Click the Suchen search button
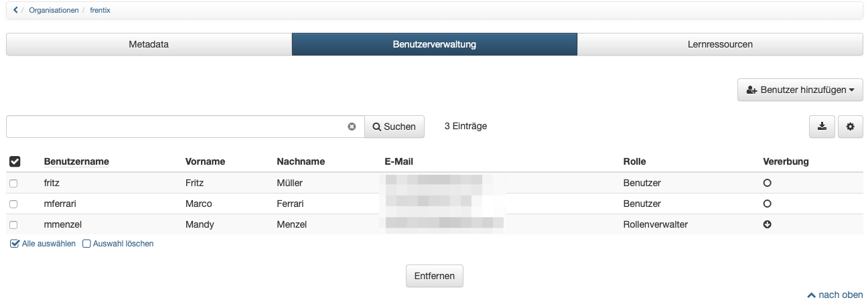 [x=394, y=127]
